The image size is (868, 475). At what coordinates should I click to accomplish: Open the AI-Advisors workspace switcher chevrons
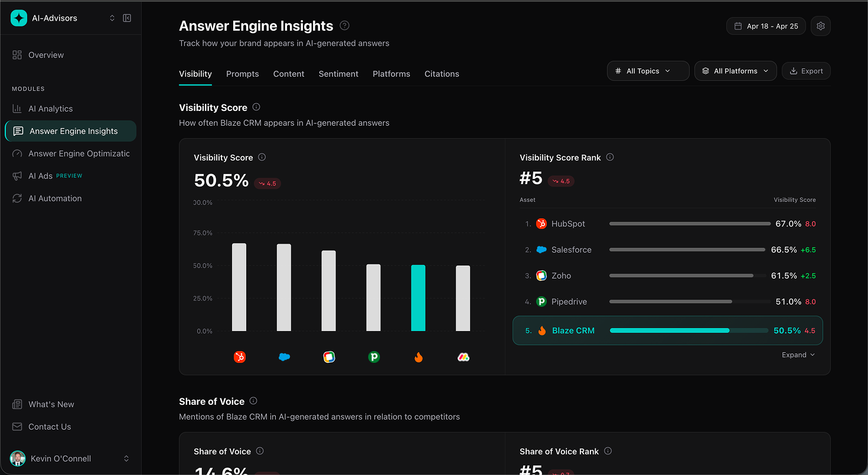[112, 18]
